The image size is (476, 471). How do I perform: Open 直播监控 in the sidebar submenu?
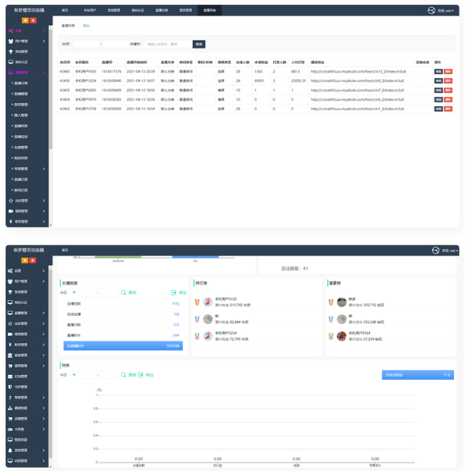click(23, 136)
